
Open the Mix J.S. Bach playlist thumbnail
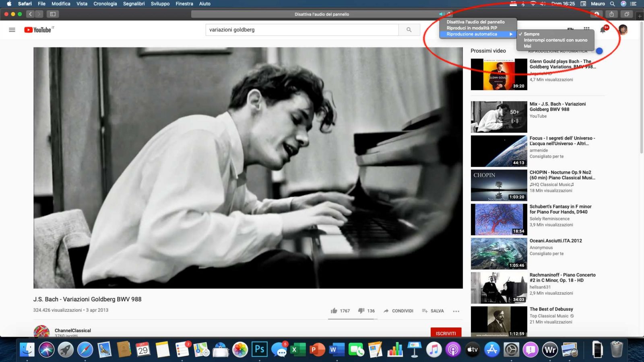[x=499, y=117]
